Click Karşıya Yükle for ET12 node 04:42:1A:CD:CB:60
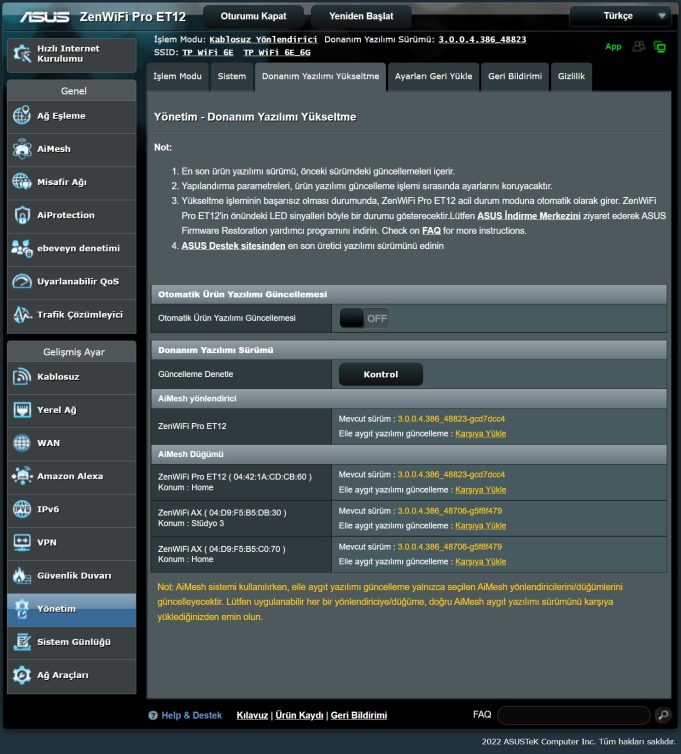Image resolution: width=681 pixels, height=754 pixels. click(480, 490)
